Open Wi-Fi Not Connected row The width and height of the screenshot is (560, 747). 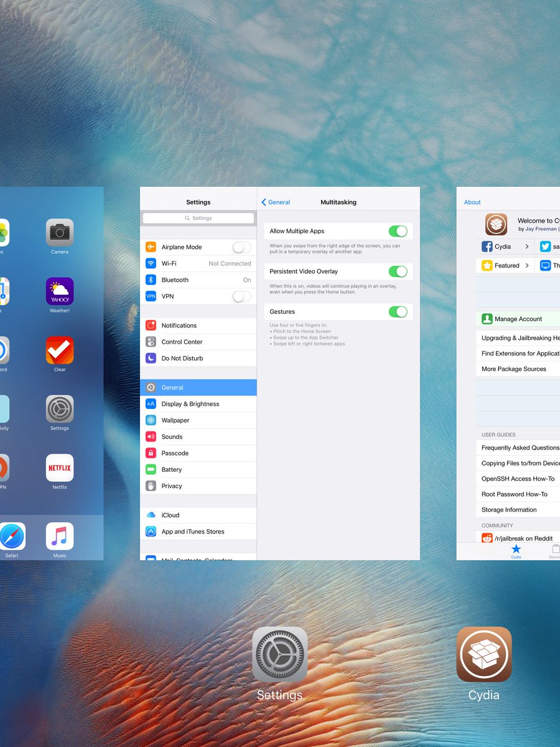click(x=198, y=263)
